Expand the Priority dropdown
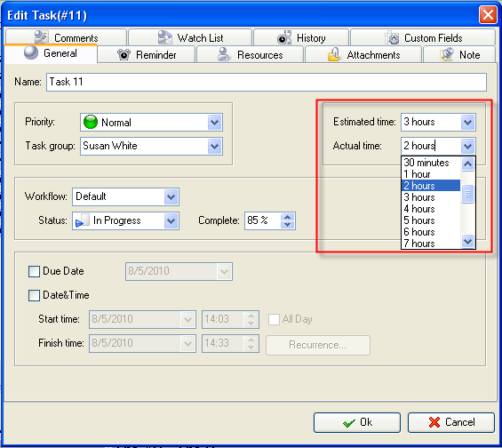The image size is (502, 448). click(214, 123)
